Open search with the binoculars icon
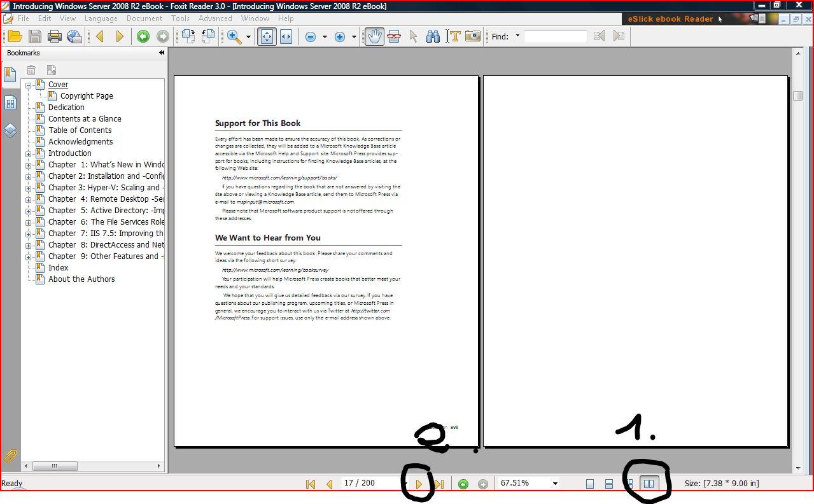The width and height of the screenshot is (814, 504). pos(433,36)
